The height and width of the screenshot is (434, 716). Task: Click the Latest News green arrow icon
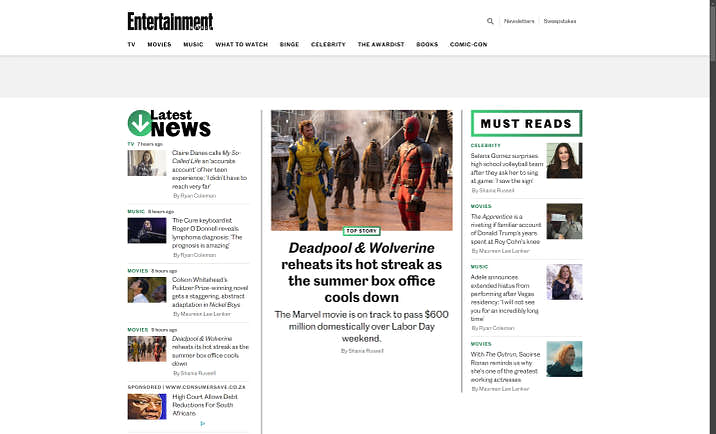point(139,123)
